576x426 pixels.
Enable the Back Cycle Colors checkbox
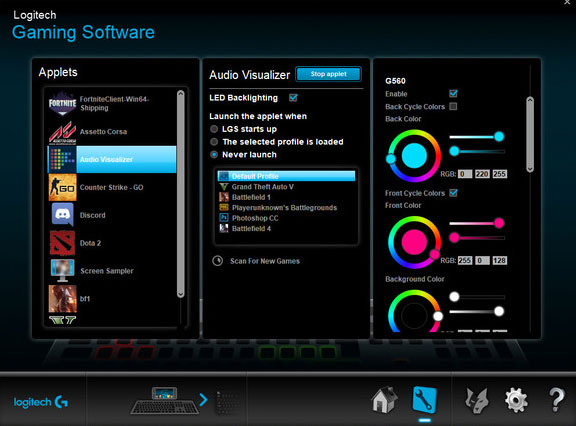453,106
